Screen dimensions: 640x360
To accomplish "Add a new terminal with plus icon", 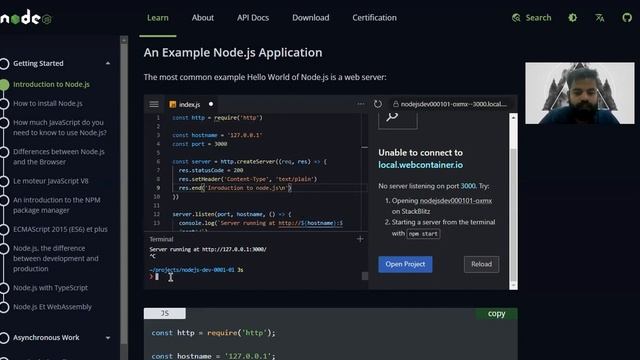I will (360, 239).
